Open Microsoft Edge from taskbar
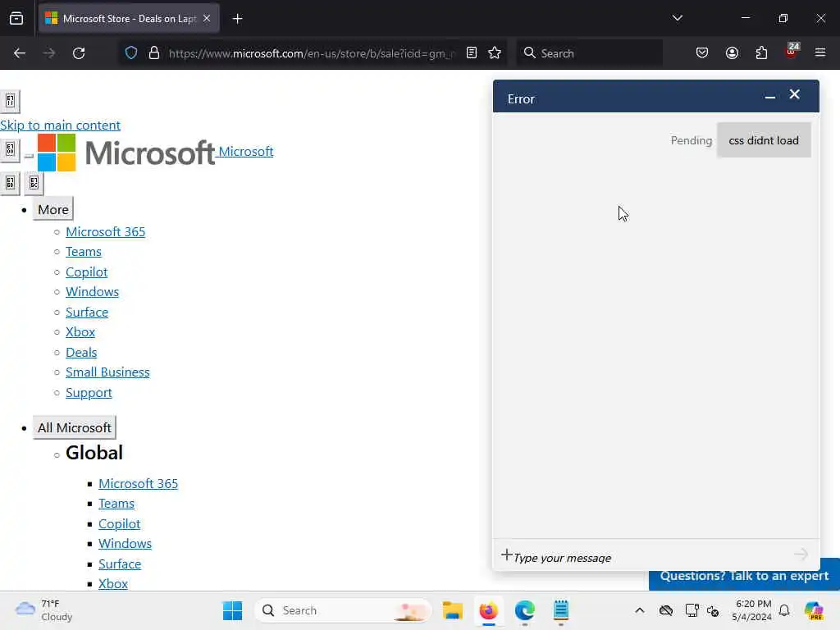Screen dimensions: 840x630 tap(524, 610)
